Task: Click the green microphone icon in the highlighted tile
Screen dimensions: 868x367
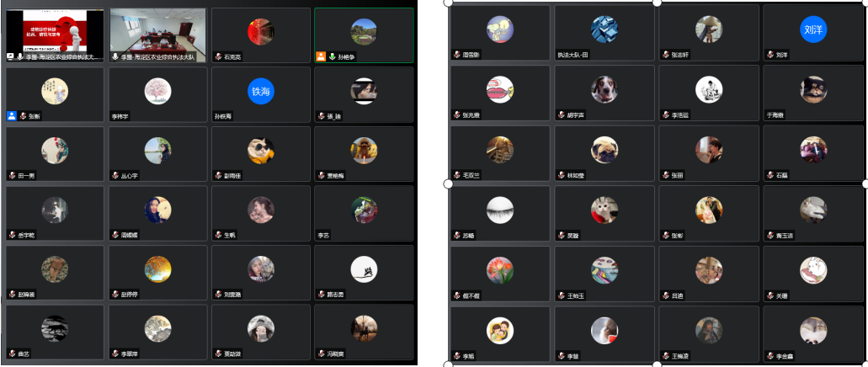Action: 333,56
